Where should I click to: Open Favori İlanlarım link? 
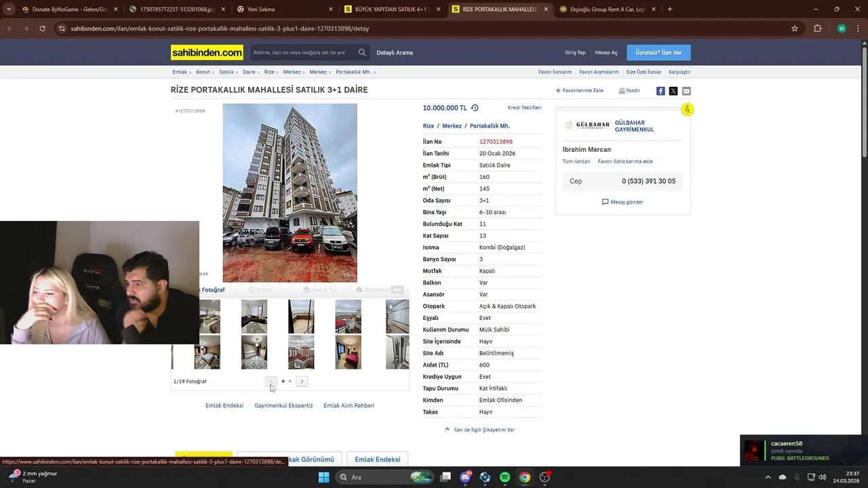tap(555, 72)
